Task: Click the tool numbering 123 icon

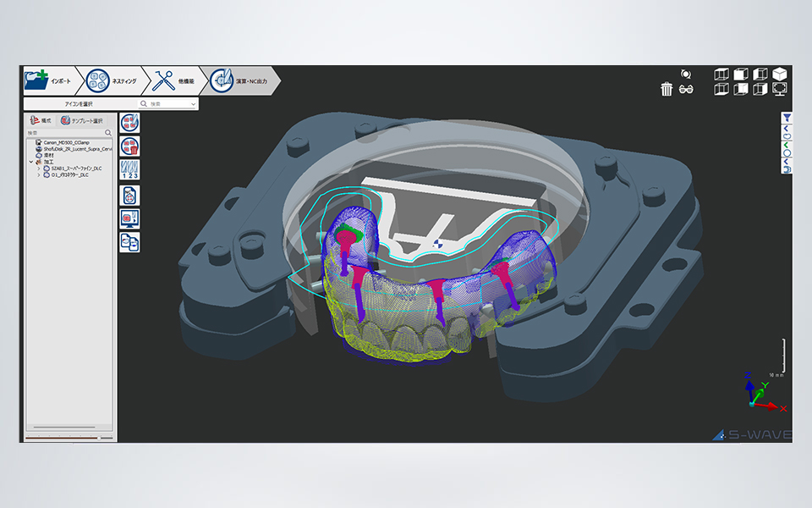Action: 129,170
